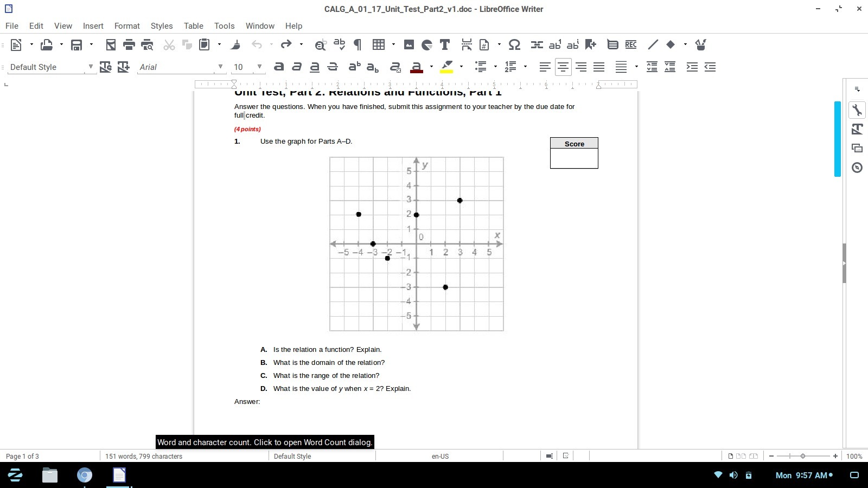
Task: Show the Draw Functions toolbar
Action: coord(701,45)
